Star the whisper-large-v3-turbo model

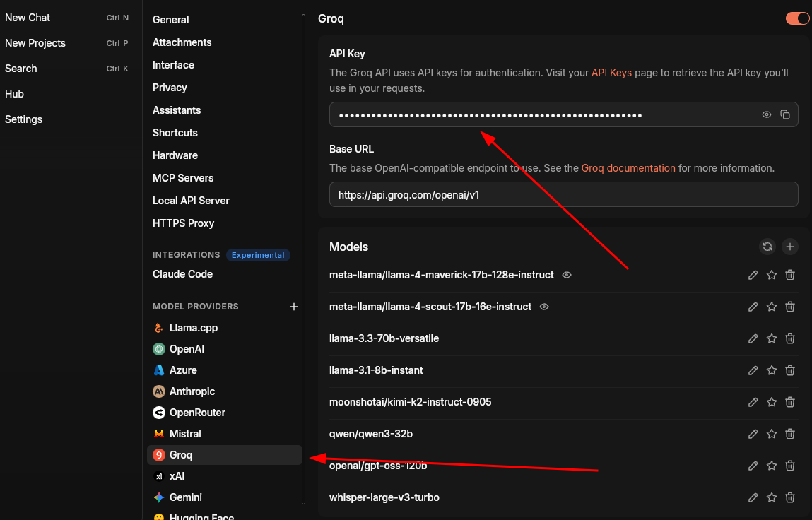(x=772, y=497)
